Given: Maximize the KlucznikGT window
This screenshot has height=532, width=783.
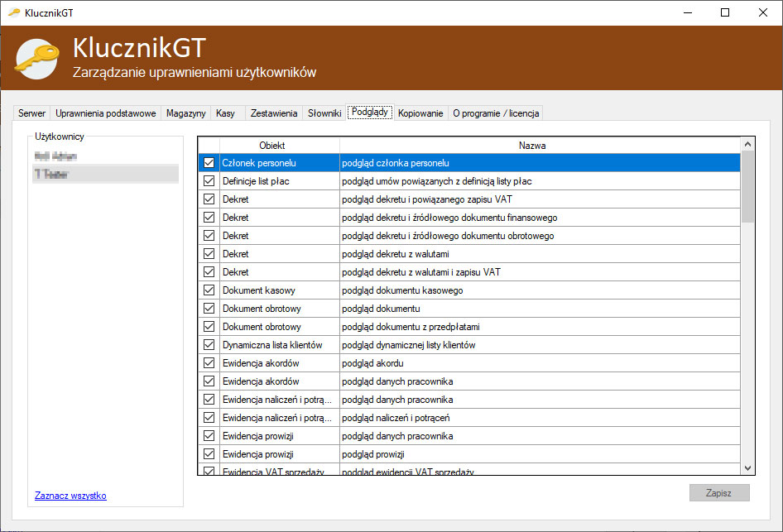Looking at the screenshot, I should click(725, 12).
